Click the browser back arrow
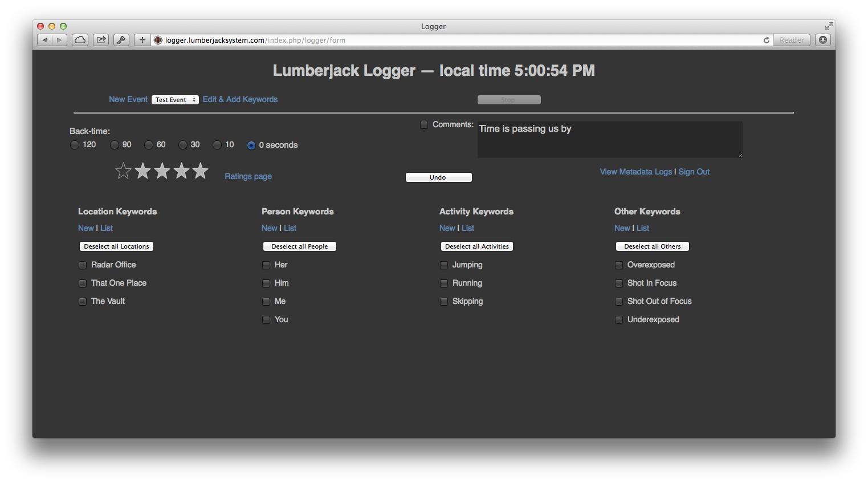Image resolution: width=868 pixels, height=483 pixels. click(x=44, y=40)
